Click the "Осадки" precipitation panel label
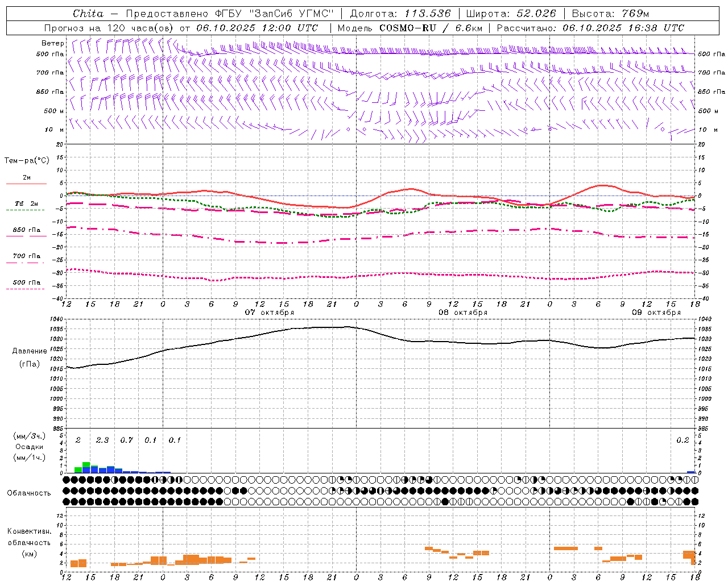Screen dimensions: 728x582 [x=28, y=447]
